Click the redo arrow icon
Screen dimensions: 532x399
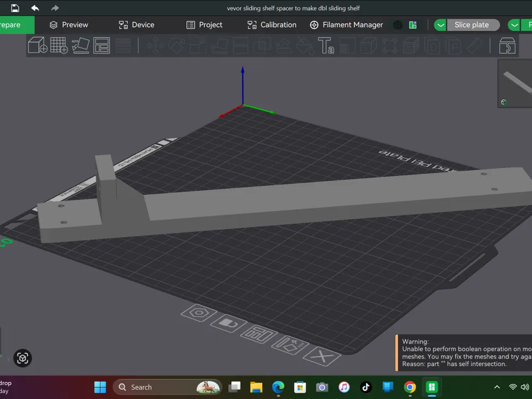55,8
